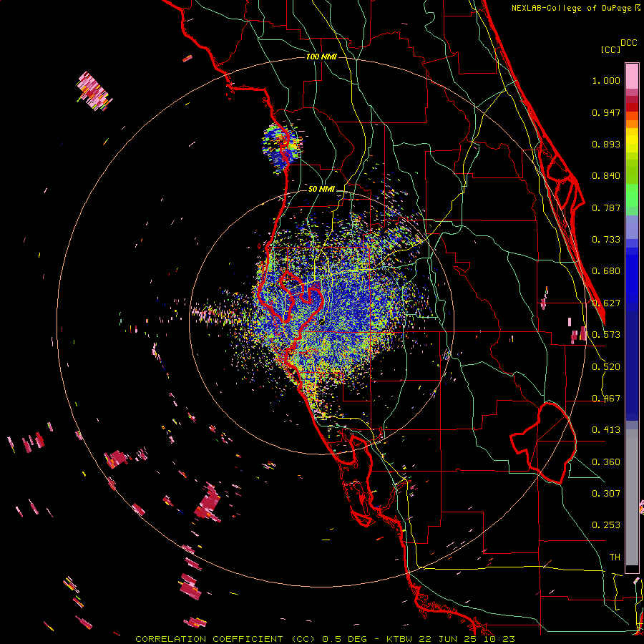Click the TH threshold label
Image resolution: width=644 pixels, height=644 pixels.
[x=615, y=557]
